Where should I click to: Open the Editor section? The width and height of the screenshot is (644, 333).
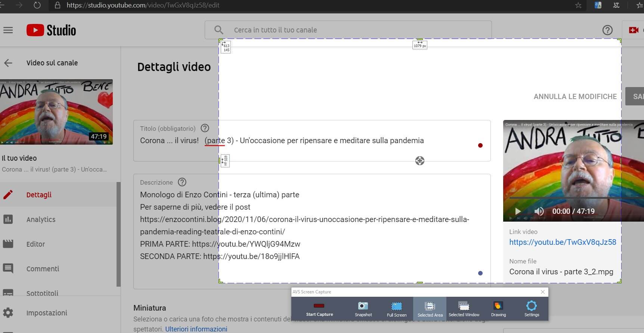(35, 244)
